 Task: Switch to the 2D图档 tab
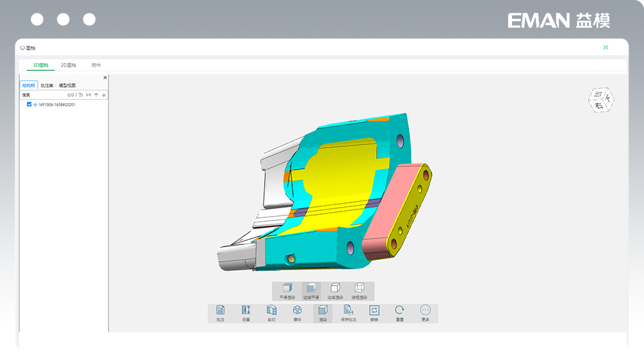click(x=68, y=65)
